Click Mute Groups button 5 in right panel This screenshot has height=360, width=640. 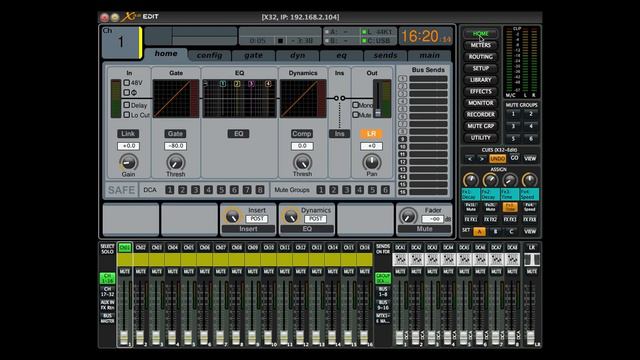coord(513,139)
